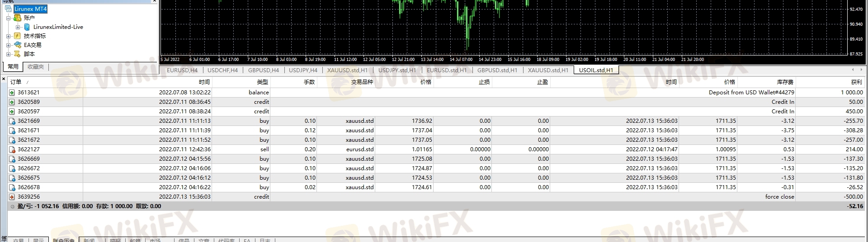Open the EURUSD.std,H1 chart tab
868x242 pixels.
447,70
